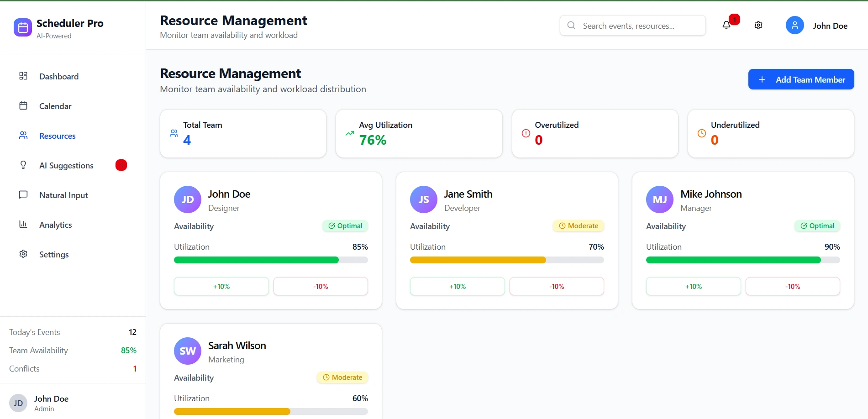Image resolution: width=868 pixels, height=419 pixels.
Task: Click the plus icon on Add Team Member
Action: point(762,79)
